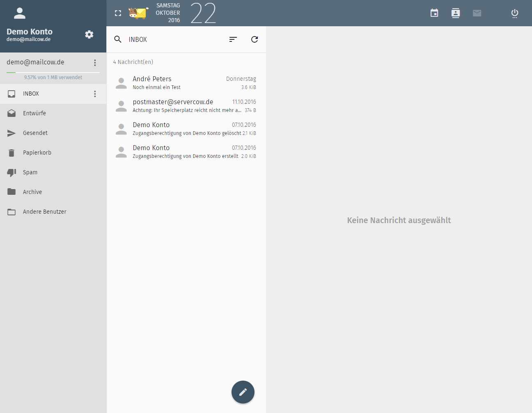This screenshot has width=532, height=413.
Task: Expand the Andere Benutzer folder
Action: [44, 212]
